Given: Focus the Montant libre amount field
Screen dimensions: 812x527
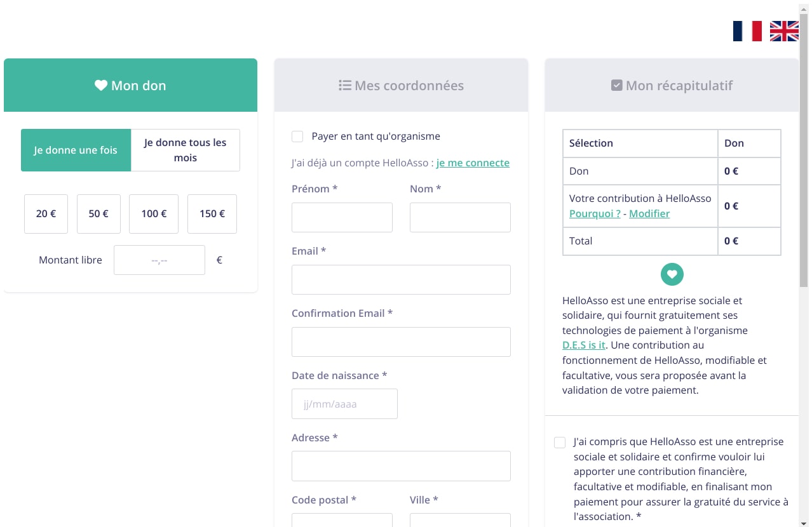Looking at the screenshot, I should click(x=159, y=260).
